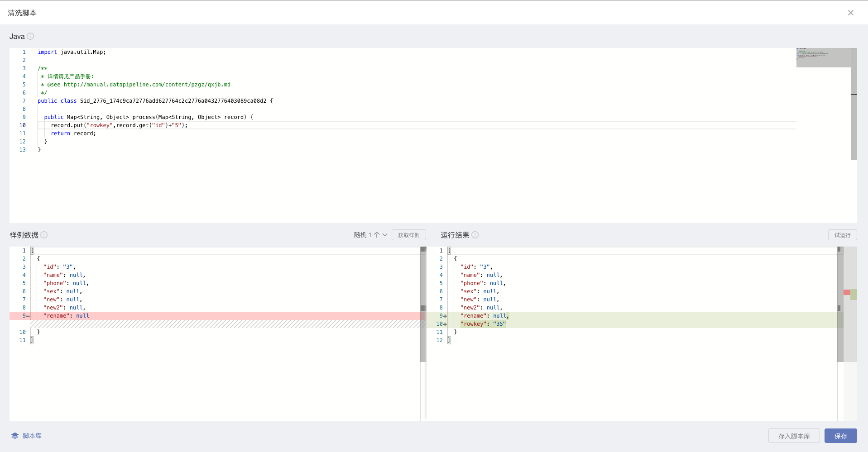
Task: Click the "rowkey": "35" line in results
Action: click(483, 324)
